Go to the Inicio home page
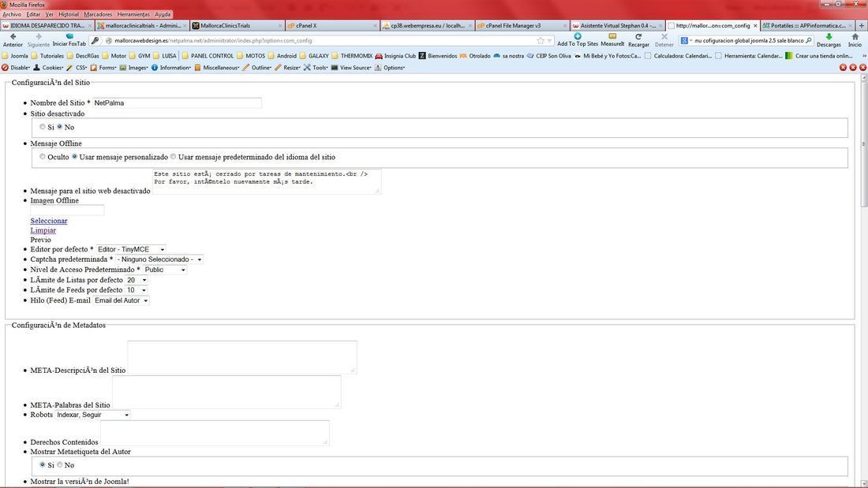 855,40
